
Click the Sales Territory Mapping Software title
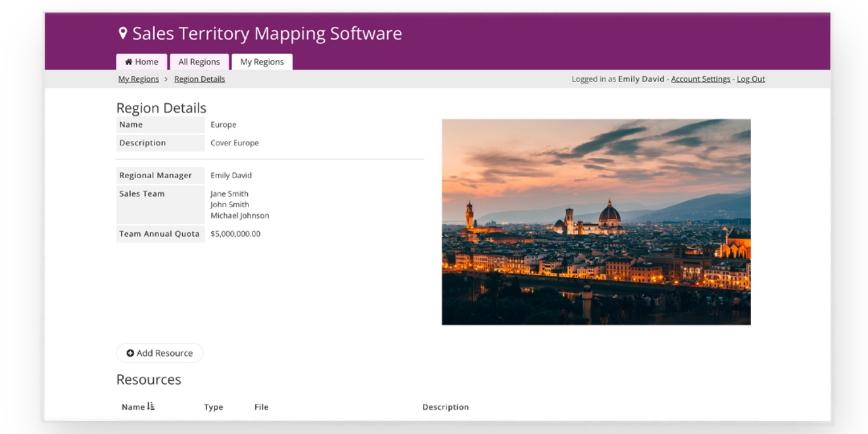click(267, 34)
